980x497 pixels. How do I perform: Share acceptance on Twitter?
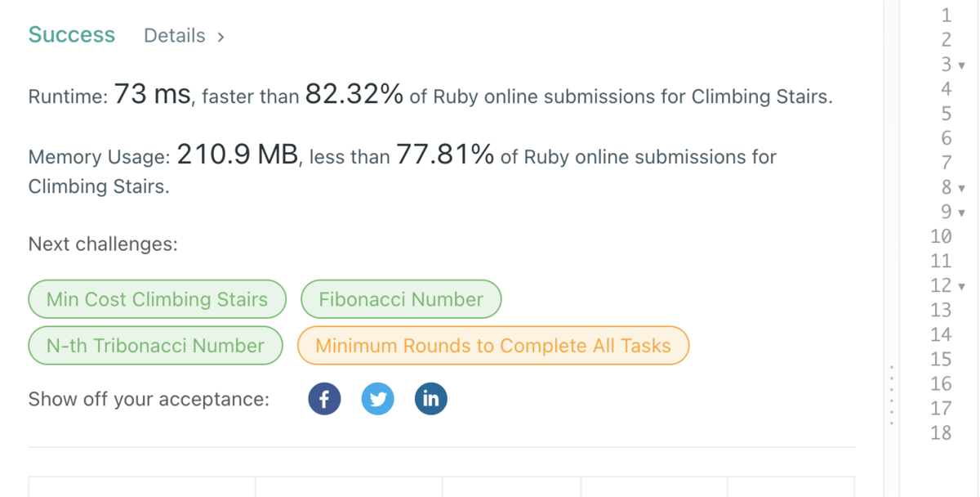click(377, 399)
